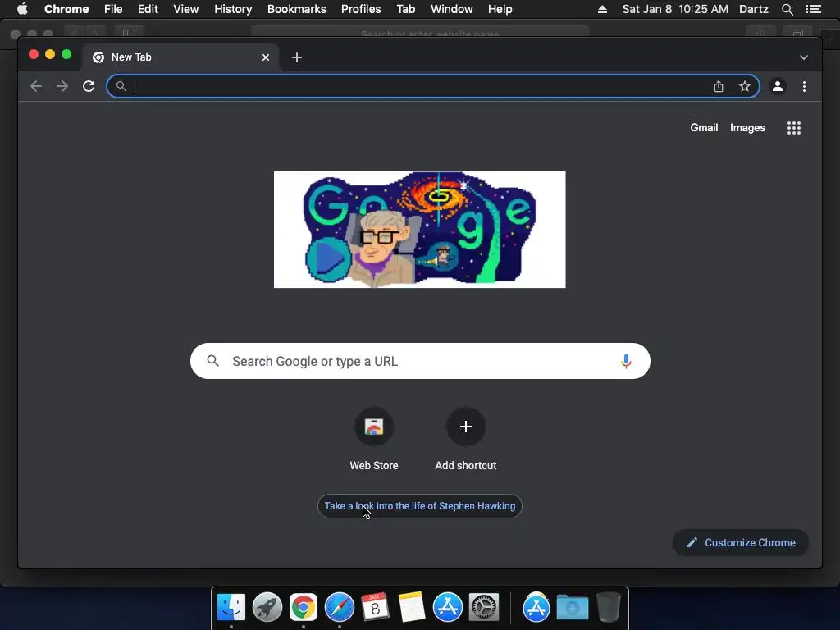Open the Downloads folder in Dock
Viewport: 840px width, 630px height.
click(572, 608)
